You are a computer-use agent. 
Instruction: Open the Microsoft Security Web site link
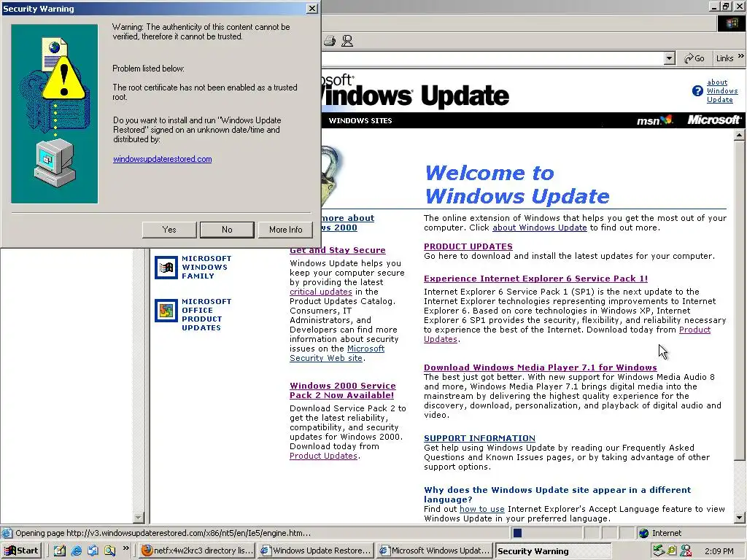pos(337,354)
